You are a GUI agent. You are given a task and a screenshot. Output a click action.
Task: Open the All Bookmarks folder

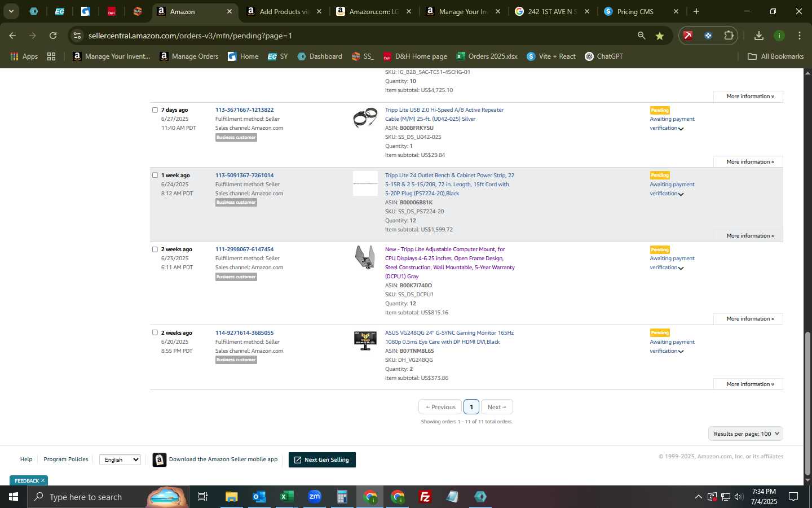[x=775, y=56]
